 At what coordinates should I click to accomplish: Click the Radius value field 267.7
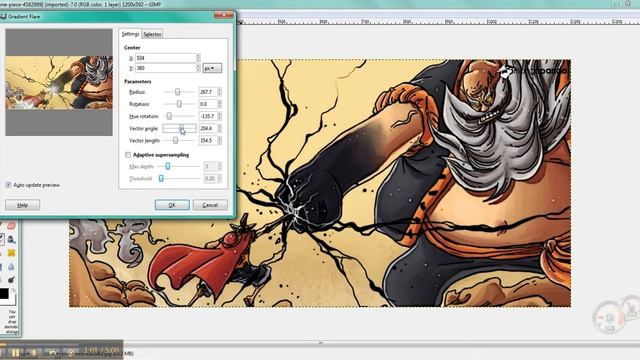click(207, 92)
